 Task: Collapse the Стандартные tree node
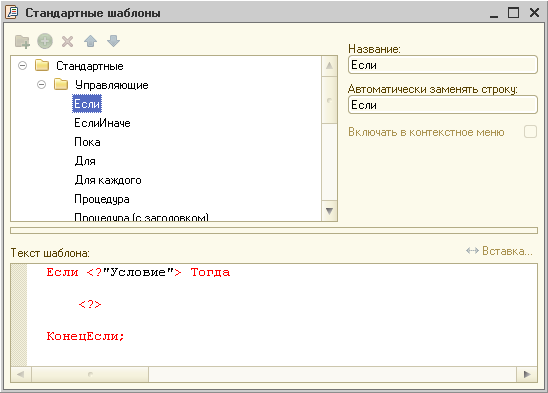22,65
